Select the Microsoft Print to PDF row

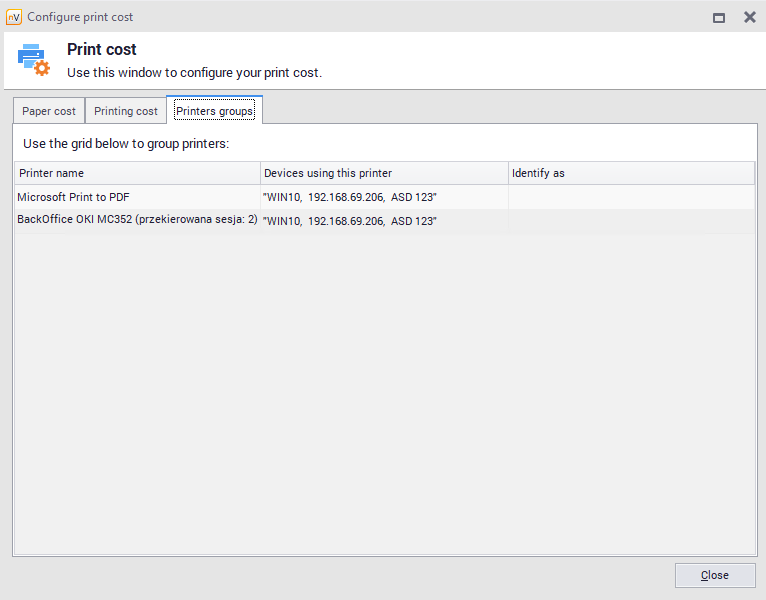pyautogui.click(x=73, y=197)
